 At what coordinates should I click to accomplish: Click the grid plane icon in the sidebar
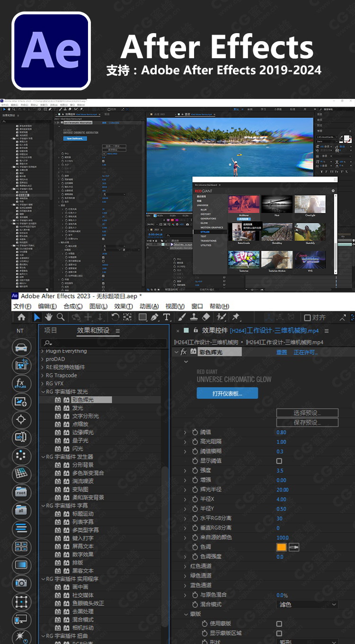click(20, 474)
